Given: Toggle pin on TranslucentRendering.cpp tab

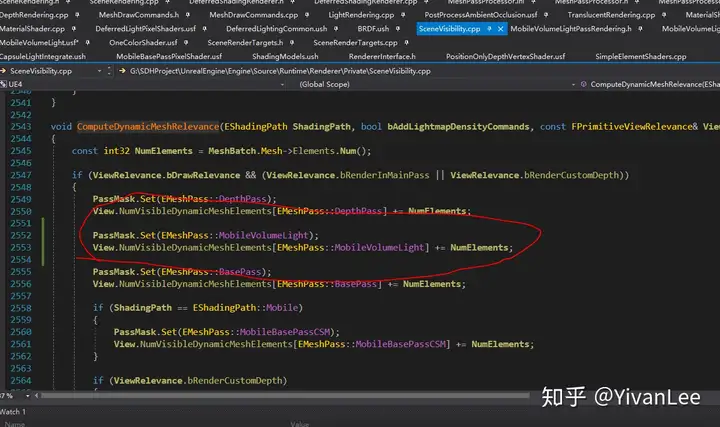Looking at the screenshot, I should (x=664, y=15).
